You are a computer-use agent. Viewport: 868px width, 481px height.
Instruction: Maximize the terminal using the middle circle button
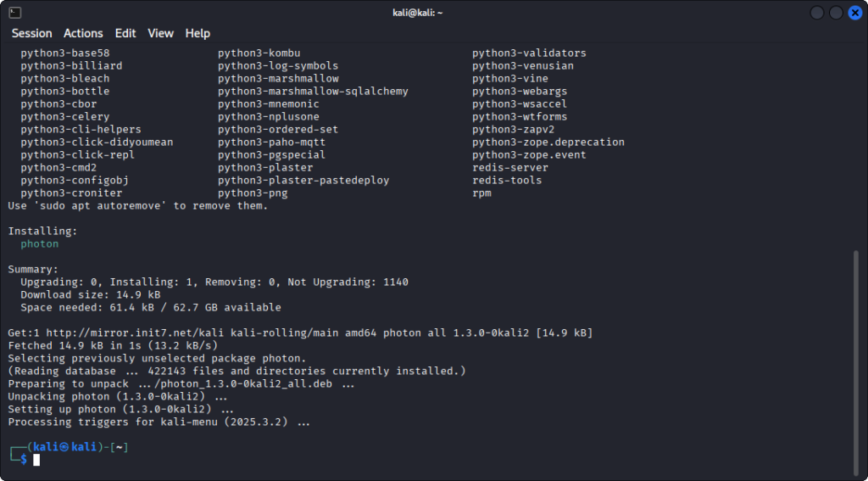836,13
